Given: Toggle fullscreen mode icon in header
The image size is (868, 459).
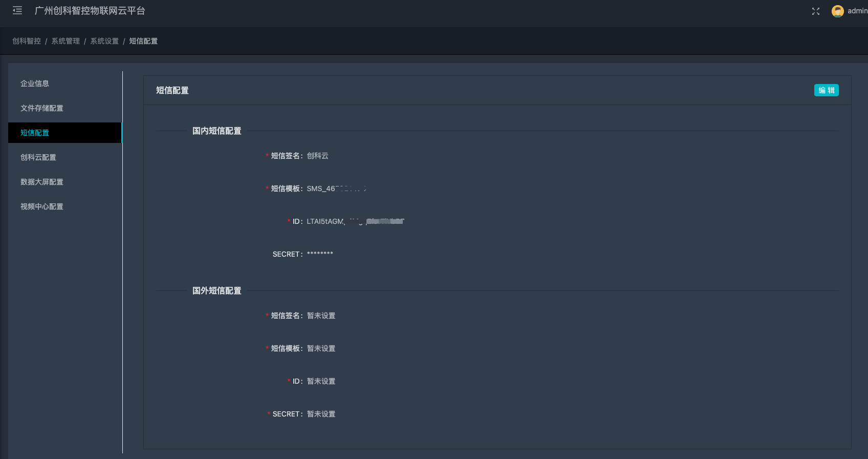Looking at the screenshot, I should click(x=816, y=11).
